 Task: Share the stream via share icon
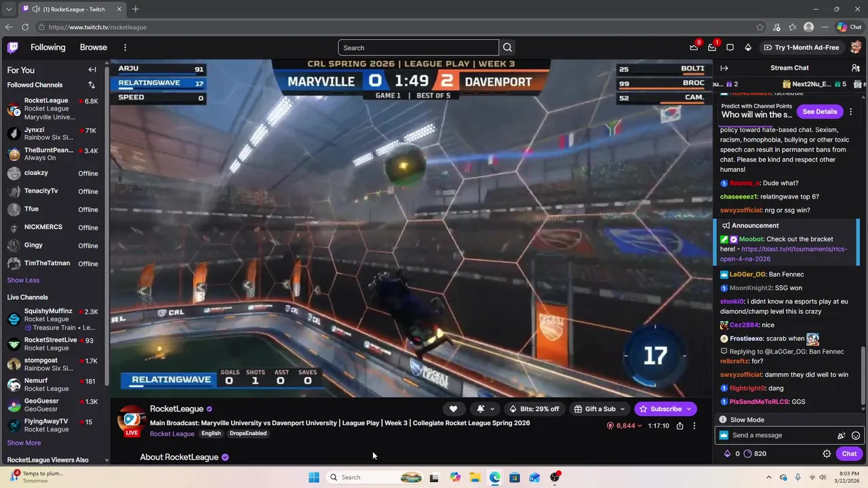click(679, 426)
